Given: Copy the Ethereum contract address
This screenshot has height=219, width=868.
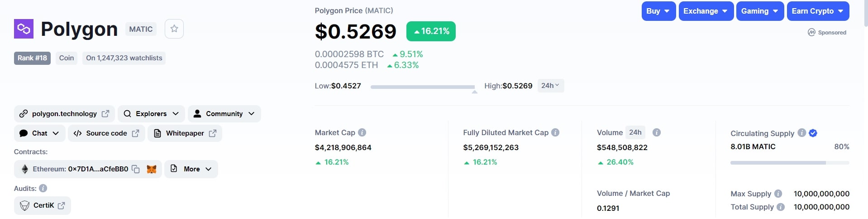Looking at the screenshot, I should 136,169.
